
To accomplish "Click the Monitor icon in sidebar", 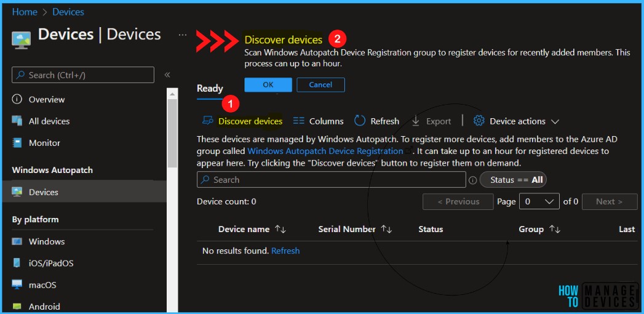I will click(x=17, y=143).
